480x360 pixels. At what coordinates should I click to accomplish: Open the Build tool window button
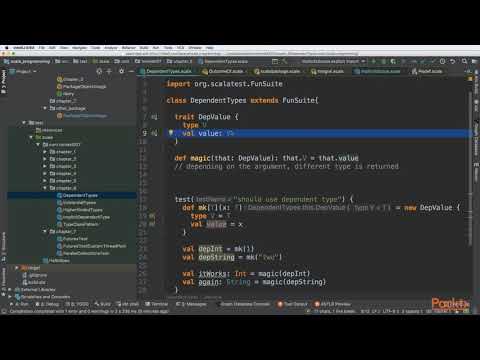click(102, 304)
